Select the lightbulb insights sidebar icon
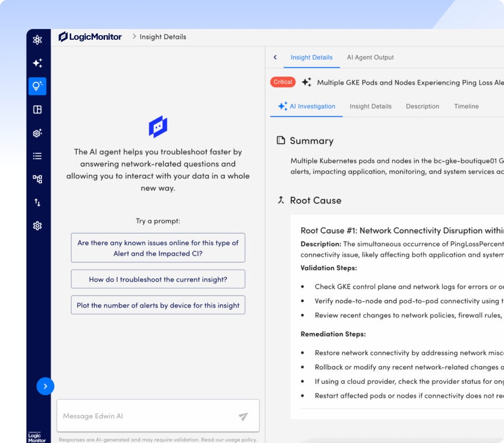Viewport: 504px width, 443px height. click(37, 86)
